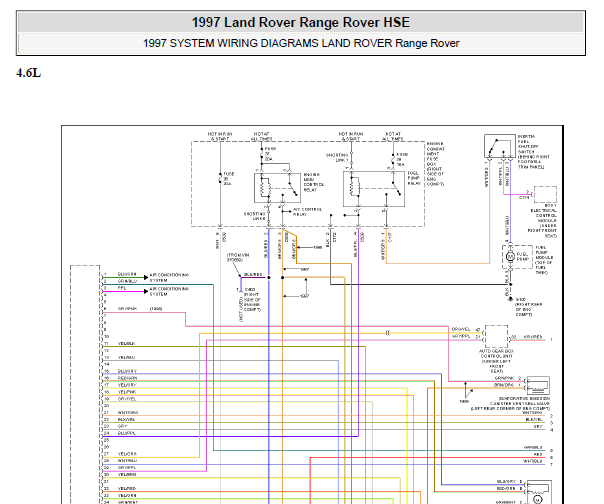Screen dimensions: 604x504
Task: Click the "YEL/PNK" wire label at pin 18
Action: click(x=127, y=392)
